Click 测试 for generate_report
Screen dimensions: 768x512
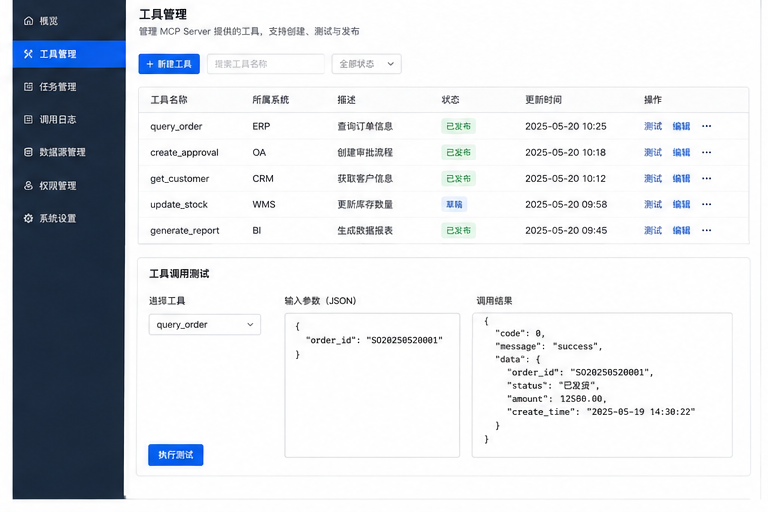coord(653,230)
